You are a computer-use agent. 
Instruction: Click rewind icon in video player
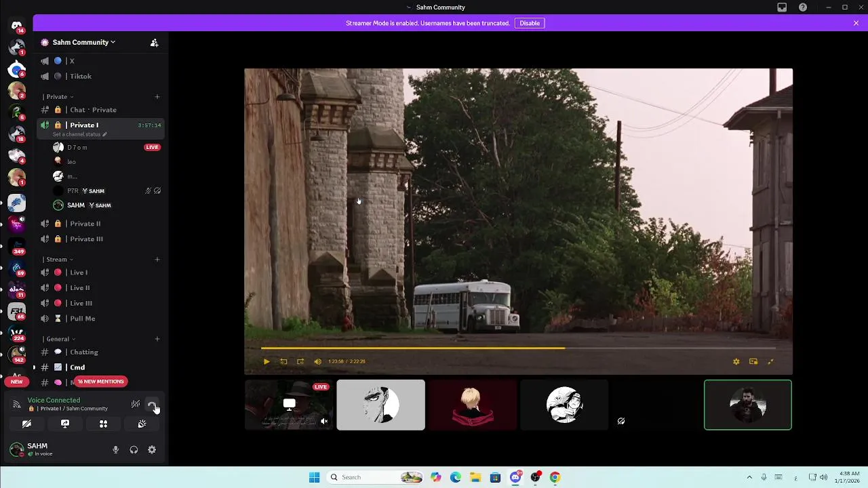pos(283,361)
